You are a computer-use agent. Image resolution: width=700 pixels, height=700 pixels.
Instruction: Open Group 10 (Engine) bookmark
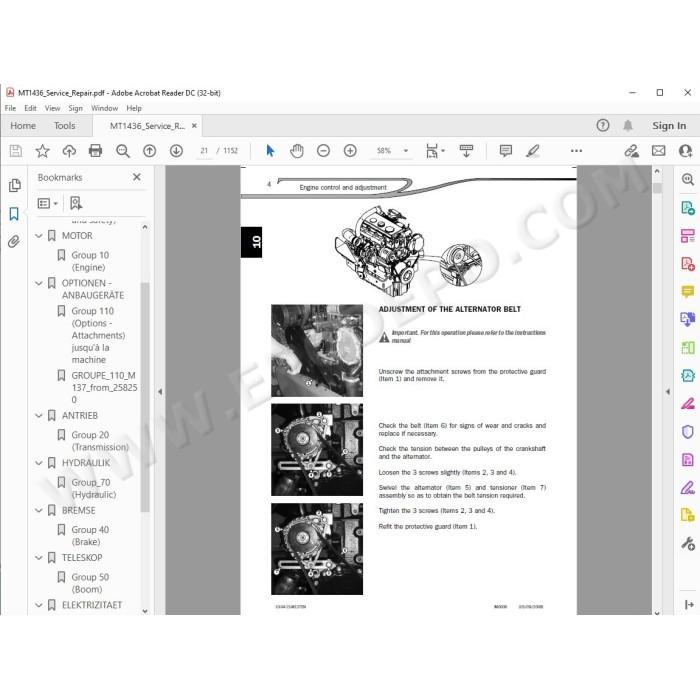(90, 261)
